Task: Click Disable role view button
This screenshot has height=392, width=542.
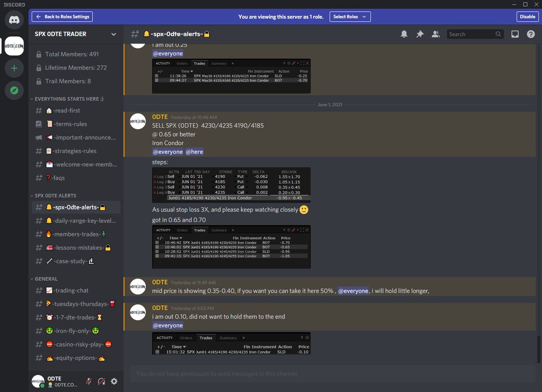Action: [528, 17]
